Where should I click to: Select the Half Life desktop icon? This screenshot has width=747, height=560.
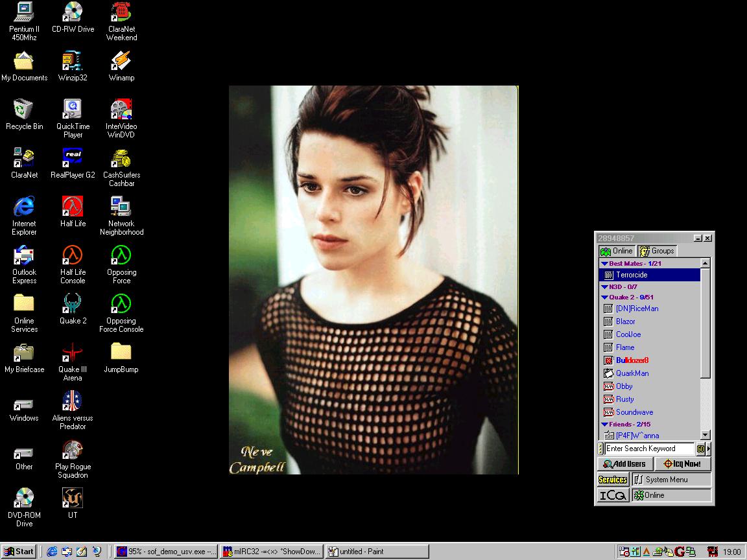[73, 207]
